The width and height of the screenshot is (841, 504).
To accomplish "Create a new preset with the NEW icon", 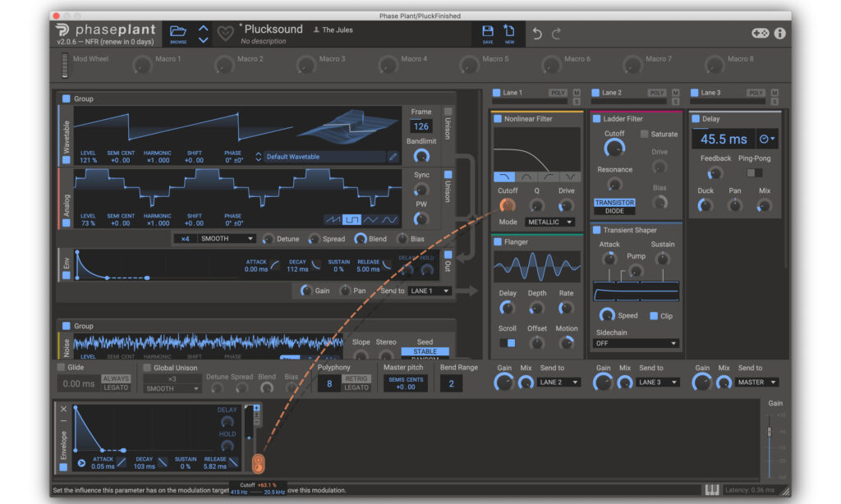I will 509,31.
